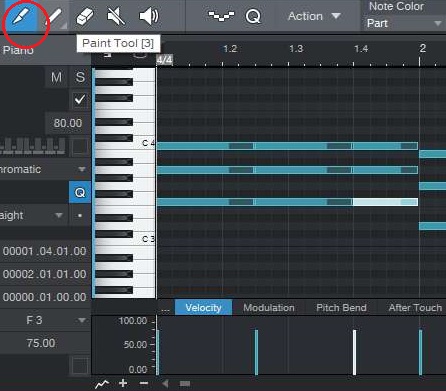446x391 pixels.
Task: Click the small dot button beside Straight
Action: (80, 215)
